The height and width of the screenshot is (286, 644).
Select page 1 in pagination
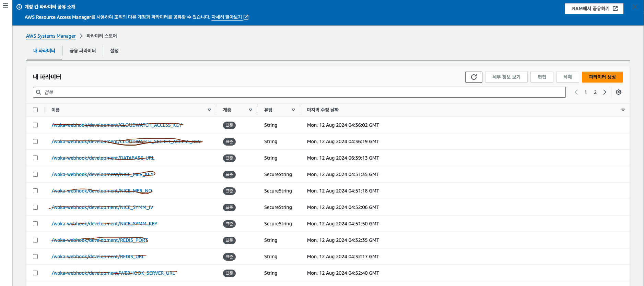pyautogui.click(x=586, y=92)
